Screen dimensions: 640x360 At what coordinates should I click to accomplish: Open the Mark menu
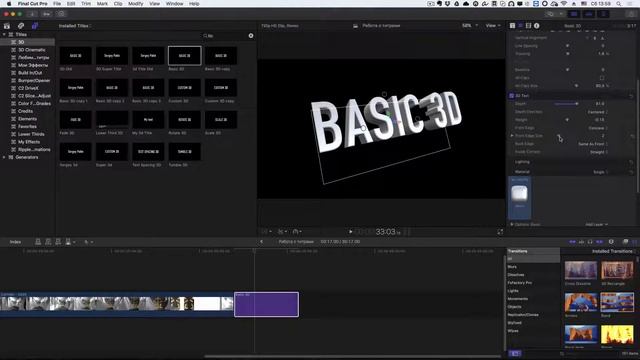click(102, 4)
